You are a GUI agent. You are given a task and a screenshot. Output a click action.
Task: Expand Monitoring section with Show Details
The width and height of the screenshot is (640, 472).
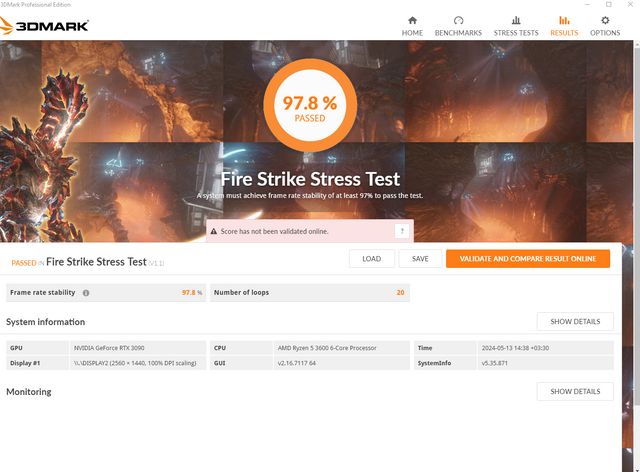(575, 391)
